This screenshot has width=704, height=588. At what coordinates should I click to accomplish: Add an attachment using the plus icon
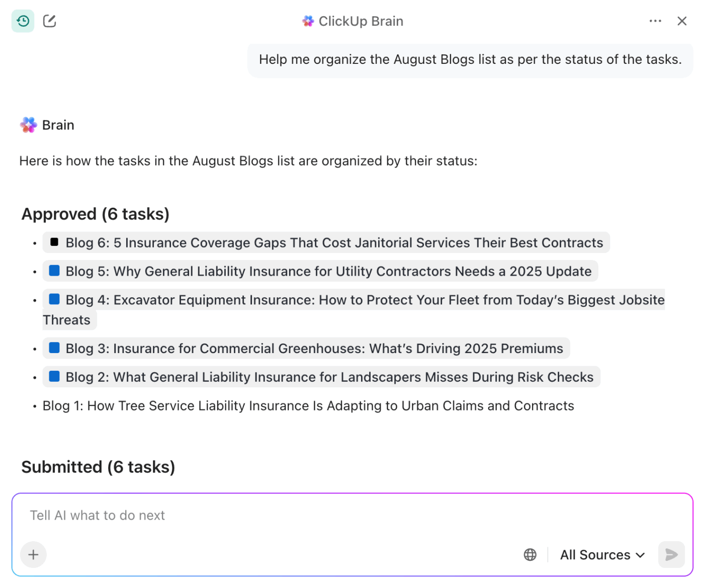pos(33,554)
